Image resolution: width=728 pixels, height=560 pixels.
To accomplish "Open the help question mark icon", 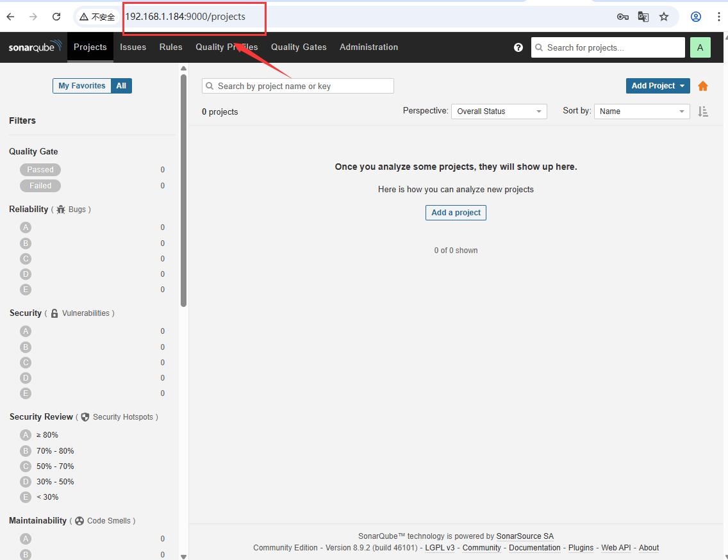I will pos(518,47).
